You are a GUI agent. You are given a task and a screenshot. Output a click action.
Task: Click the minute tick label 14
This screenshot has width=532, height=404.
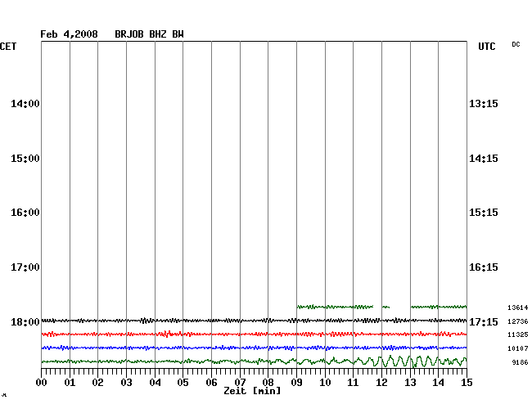[x=439, y=383]
